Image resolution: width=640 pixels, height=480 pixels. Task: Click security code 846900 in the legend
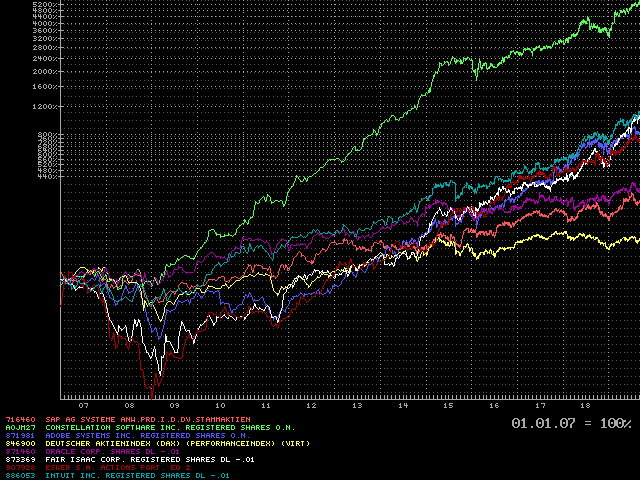tap(18, 444)
